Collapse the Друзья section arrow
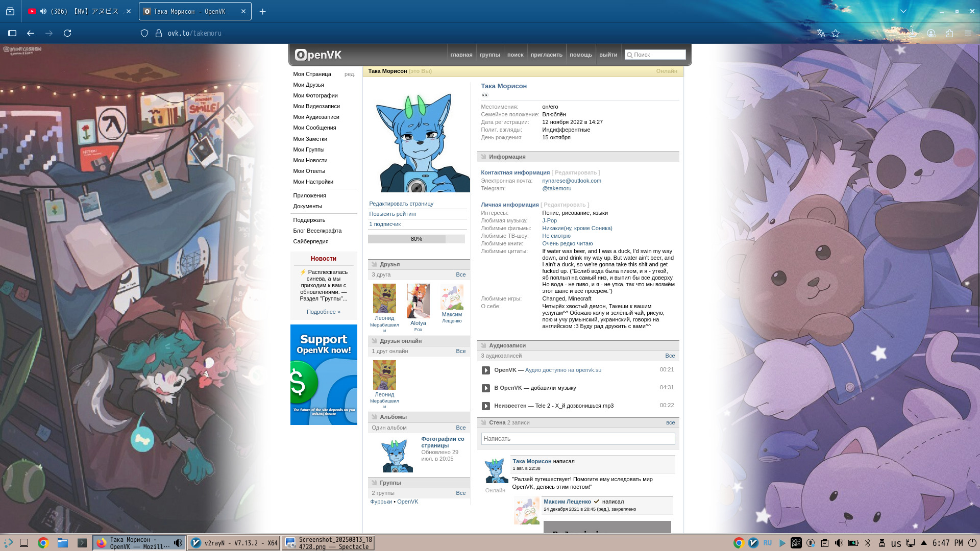The image size is (980, 551). (x=374, y=264)
